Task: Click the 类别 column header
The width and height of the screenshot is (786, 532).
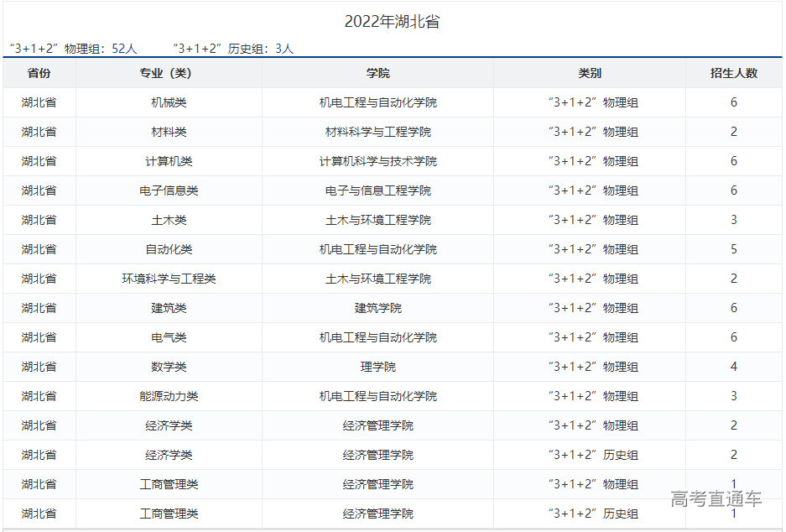Action: coord(589,73)
